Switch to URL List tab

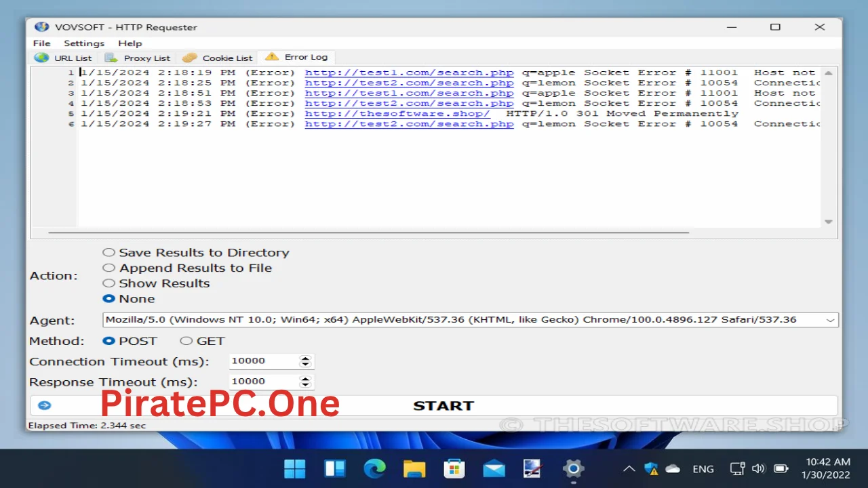(x=64, y=58)
